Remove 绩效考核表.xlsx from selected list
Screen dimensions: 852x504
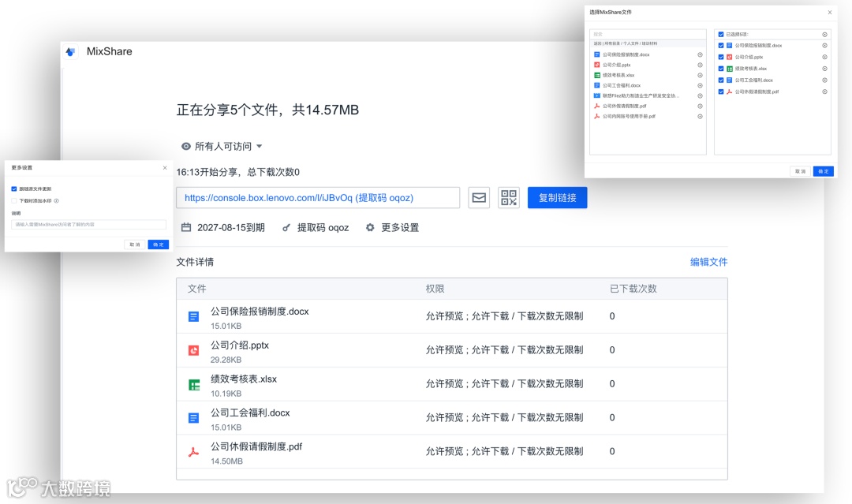click(x=824, y=69)
